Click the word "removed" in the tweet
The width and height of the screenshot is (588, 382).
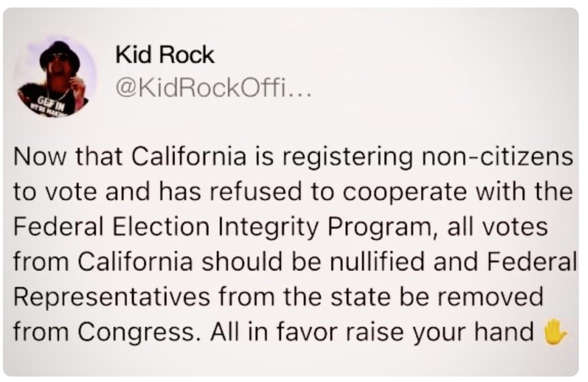click(x=497, y=297)
